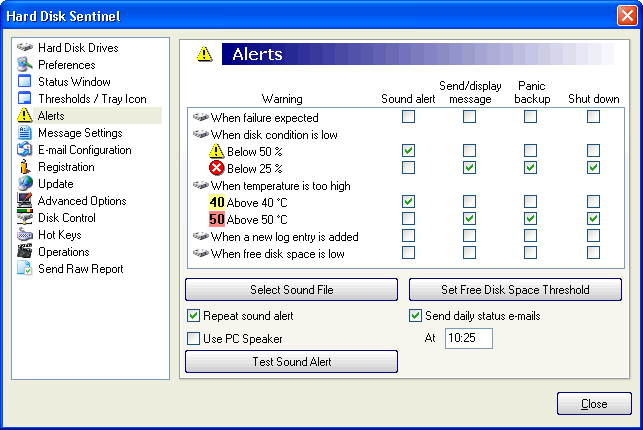Click the E-mail Configuration sidebar icon

coord(25,150)
